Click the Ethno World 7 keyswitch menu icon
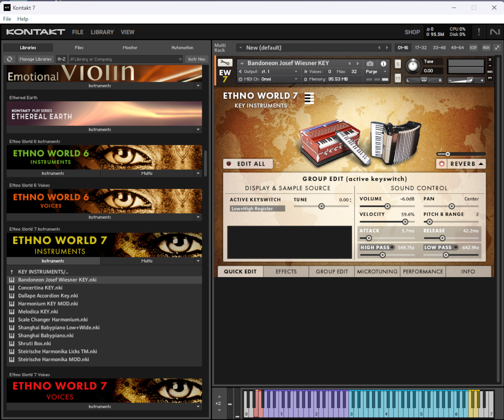This screenshot has height=420, width=504. pyautogui.click(x=309, y=98)
